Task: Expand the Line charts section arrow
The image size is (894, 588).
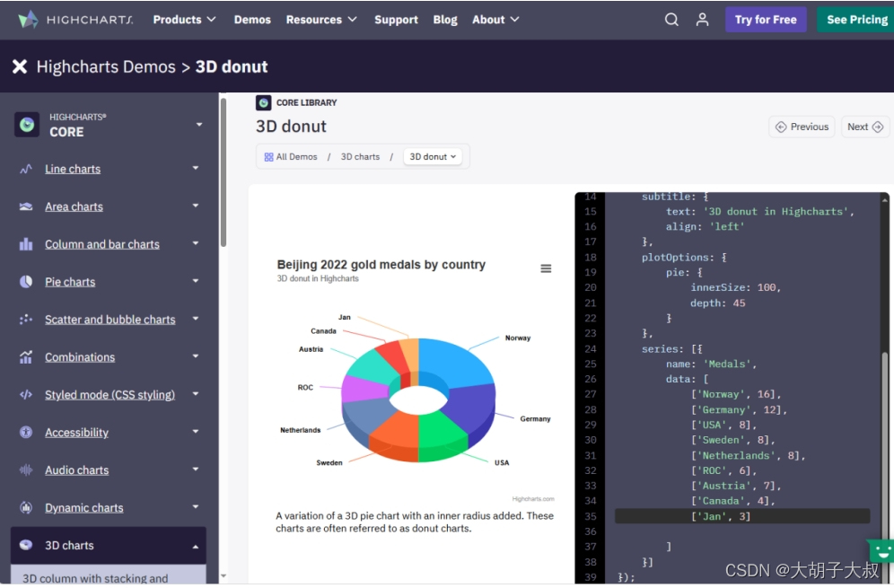Action: [196, 168]
